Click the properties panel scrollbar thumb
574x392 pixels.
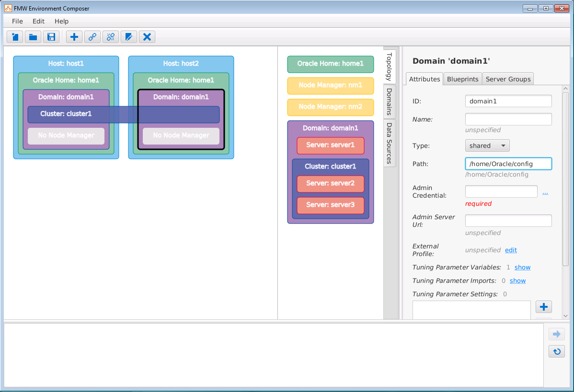point(565,179)
